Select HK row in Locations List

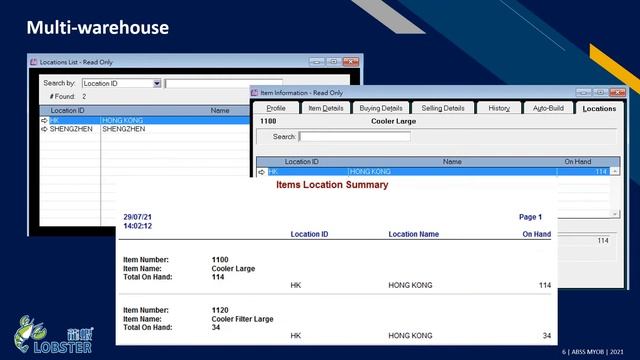click(145, 120)
